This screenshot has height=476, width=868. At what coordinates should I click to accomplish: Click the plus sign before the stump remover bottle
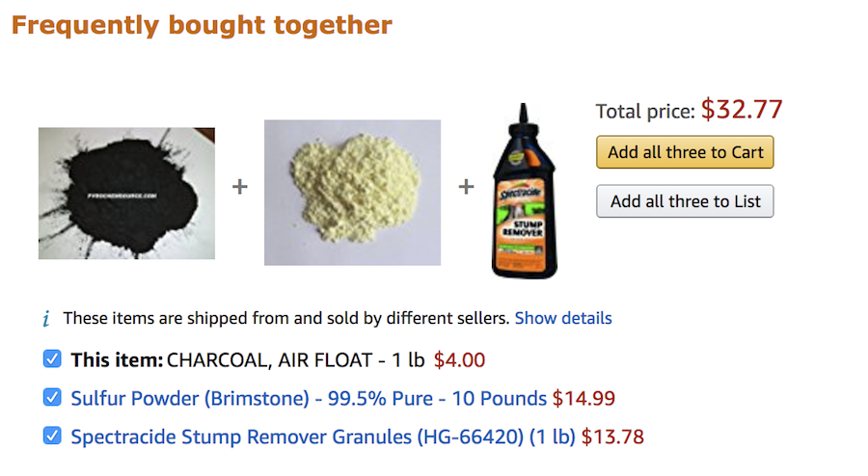click(x=466, y=186)
